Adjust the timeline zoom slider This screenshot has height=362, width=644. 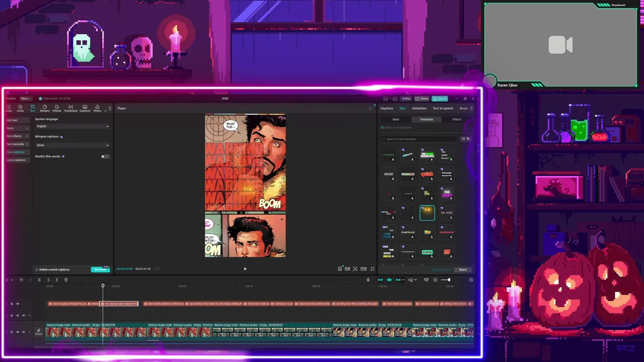click(445, 280)
